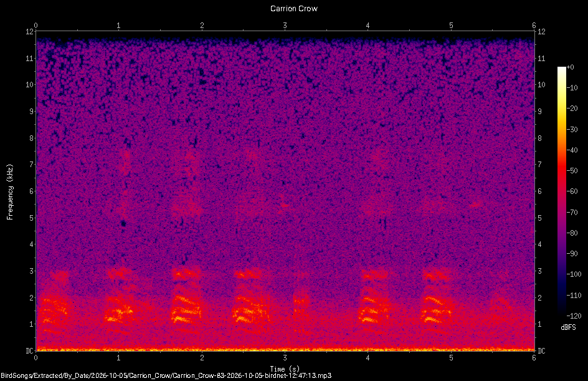Screen dimensions: 588x381
Task: Click the '-10' colorbar value
Action: click(572, 88)
